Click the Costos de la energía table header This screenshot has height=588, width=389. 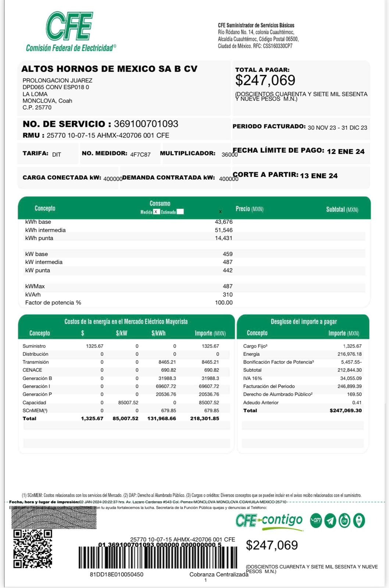click(x=126, y=322)
